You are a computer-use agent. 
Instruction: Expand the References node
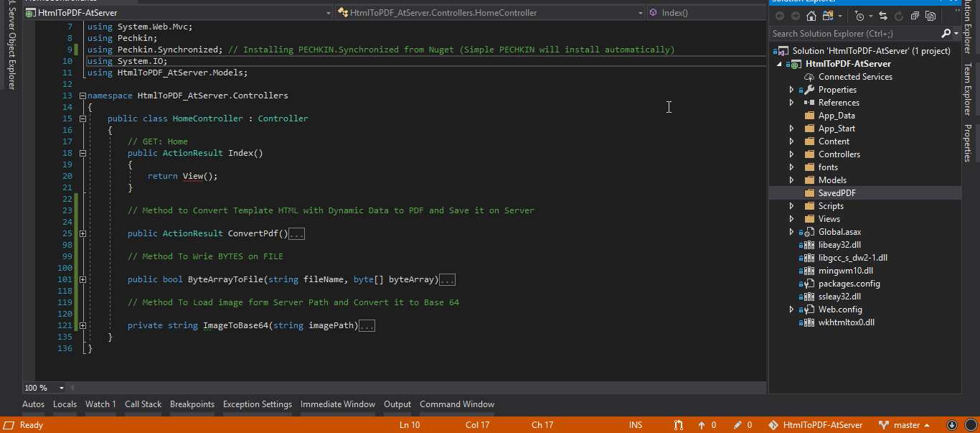tap(791, 103)
